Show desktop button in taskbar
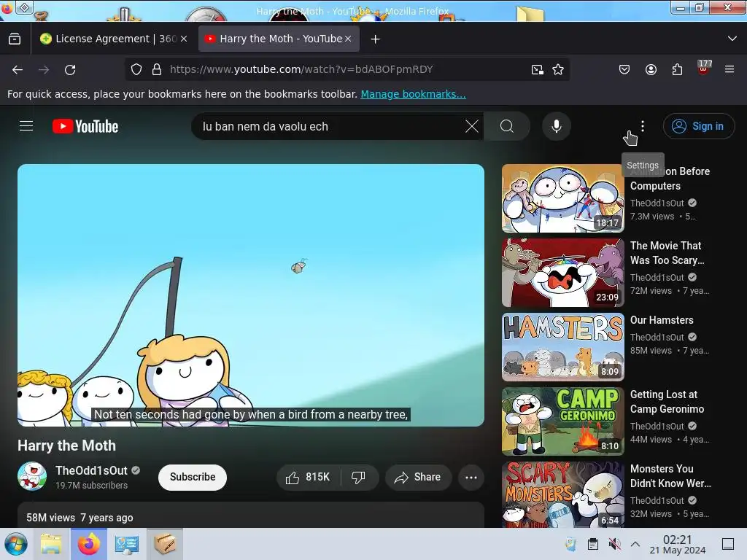 point(728,544)
